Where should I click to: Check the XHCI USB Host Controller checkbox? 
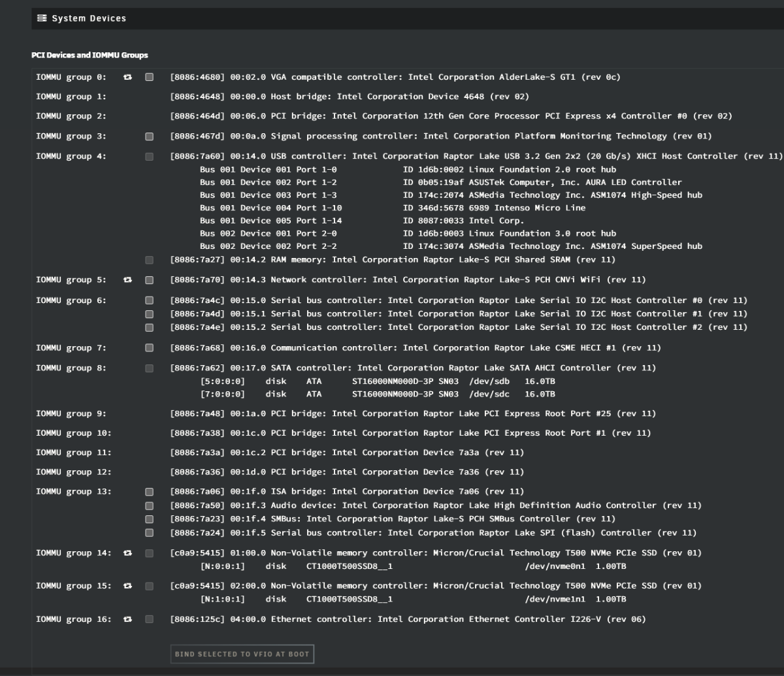click(149, 155)
